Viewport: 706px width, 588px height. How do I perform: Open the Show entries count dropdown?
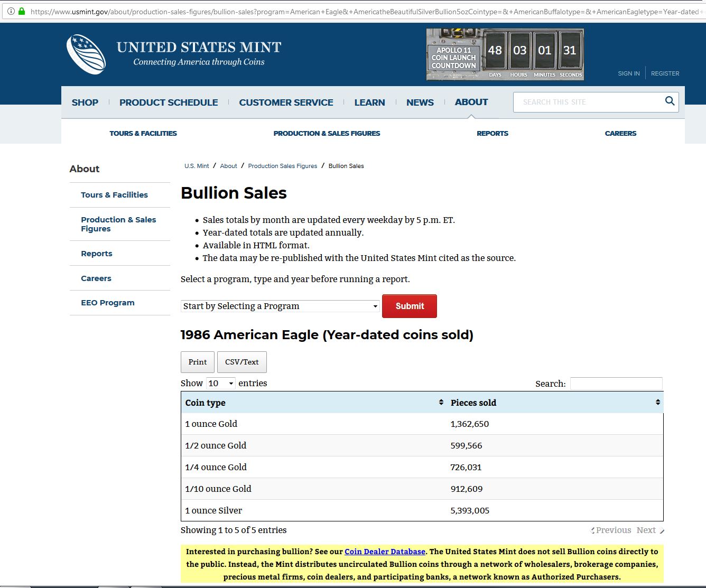pos(221,384)
